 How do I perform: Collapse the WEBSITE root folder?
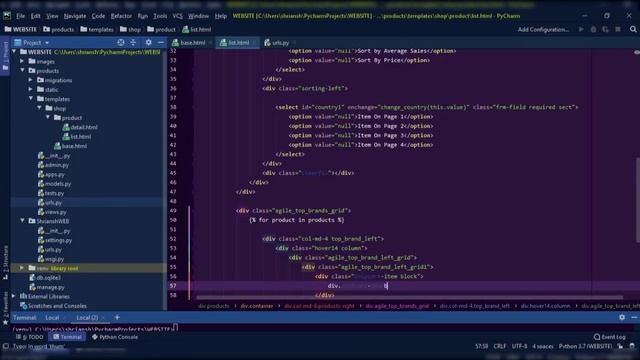pyautogui.click(x=15, y=52)
